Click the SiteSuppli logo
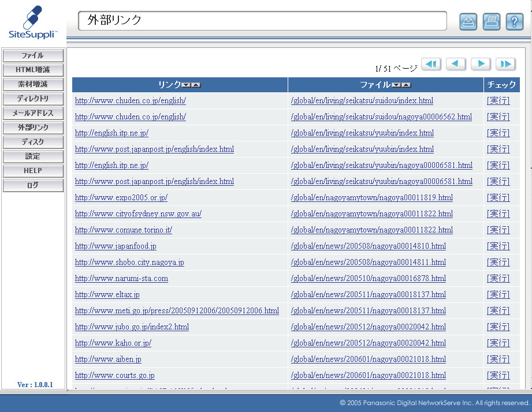 click(x=33, y=23)
